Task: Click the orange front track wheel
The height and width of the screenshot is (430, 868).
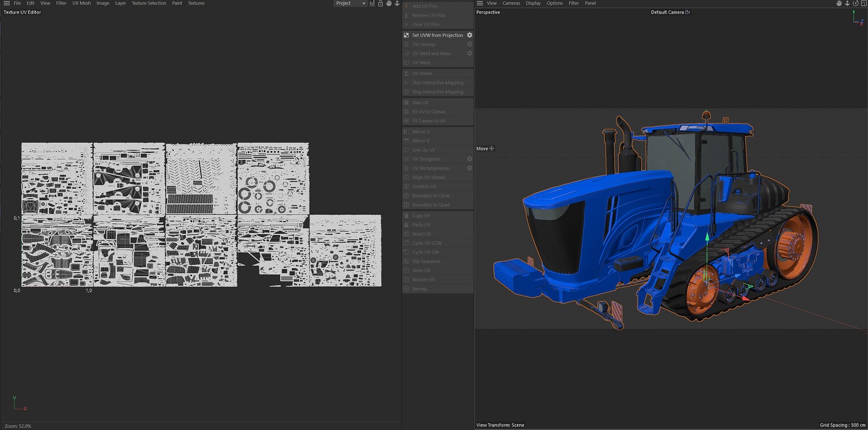Action: click(702, 288)
